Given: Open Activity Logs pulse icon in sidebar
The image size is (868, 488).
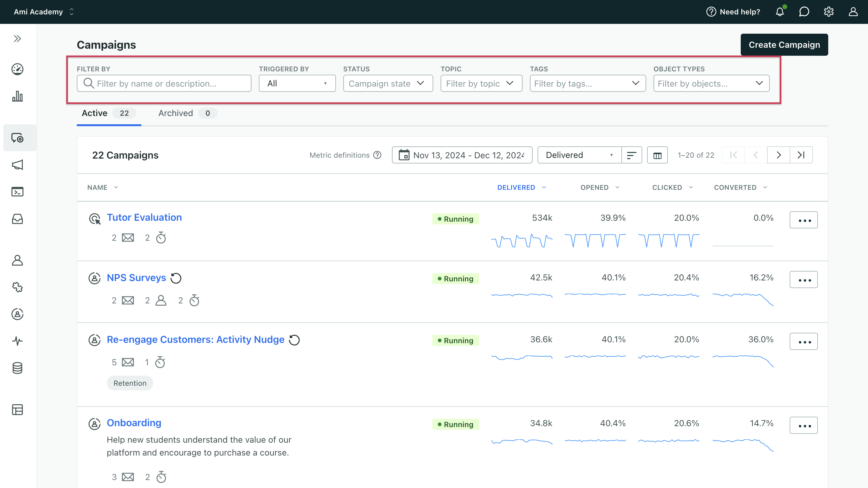Looking at the screenshot, I should (17, 341).
